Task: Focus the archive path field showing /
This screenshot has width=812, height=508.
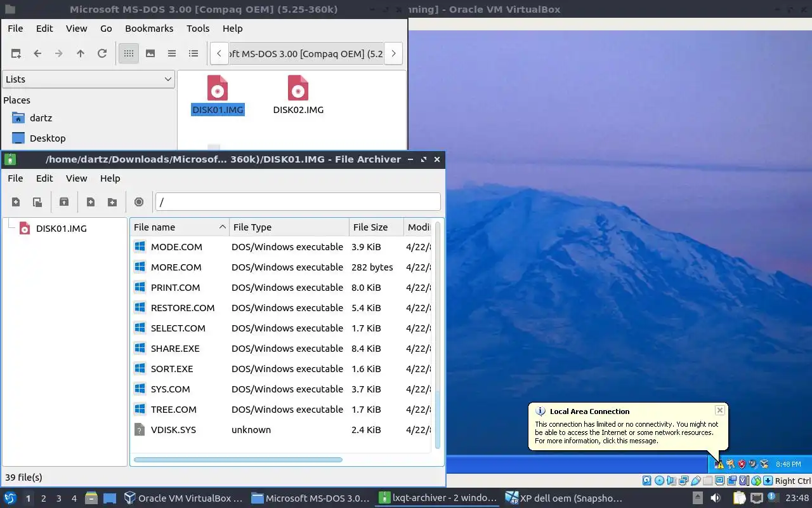Action: coord(298,202)
